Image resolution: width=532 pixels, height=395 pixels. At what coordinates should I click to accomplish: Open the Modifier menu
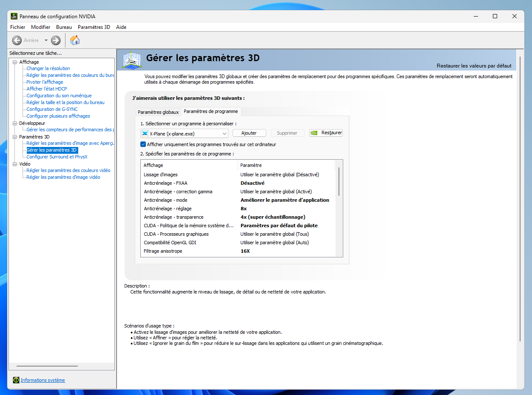41,27
